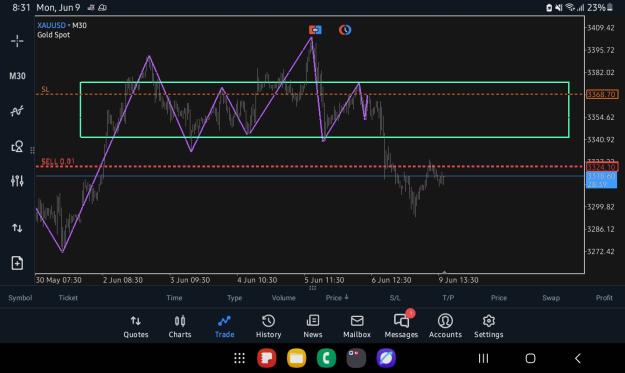Click the 3324.30 sell price tag
The height and width of the screenshot is (373, 625).
602,167
